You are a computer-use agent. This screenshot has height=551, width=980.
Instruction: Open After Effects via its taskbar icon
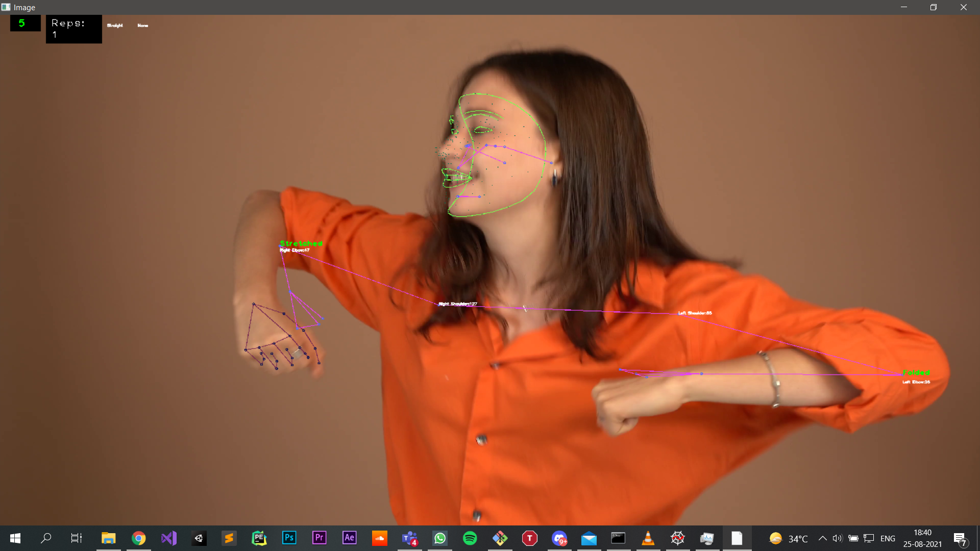pos(349,538)
